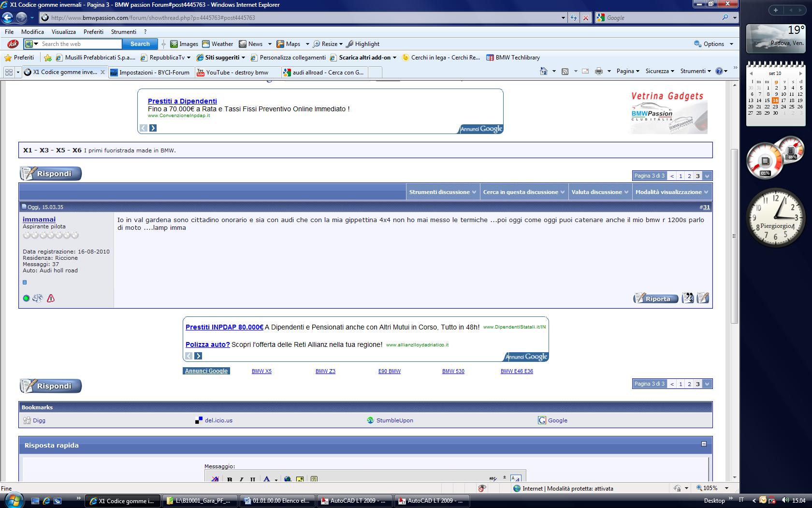Image resolution: width=812 pixels, height=508 pixels.
Task: Click the red warning triangle report icon
Action: pos(51,299)
